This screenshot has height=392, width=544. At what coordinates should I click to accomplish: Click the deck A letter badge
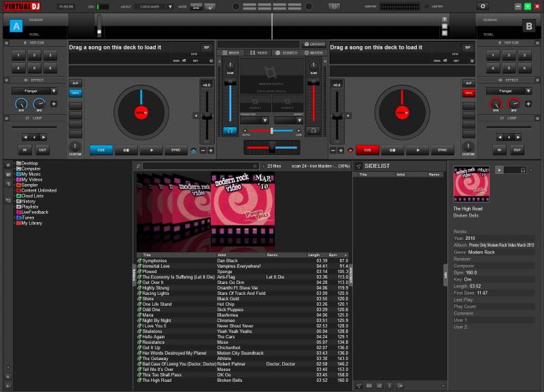(16, 26)
